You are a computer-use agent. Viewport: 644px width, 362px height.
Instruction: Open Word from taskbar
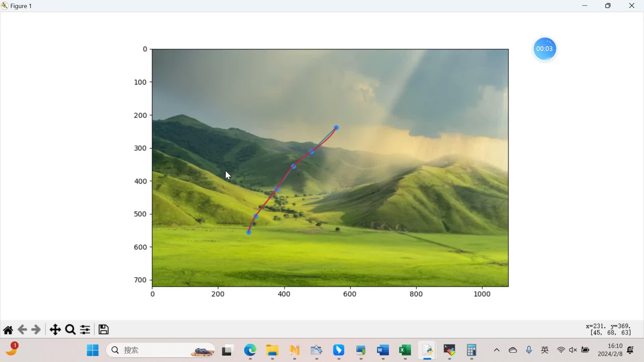pos(383,350)
